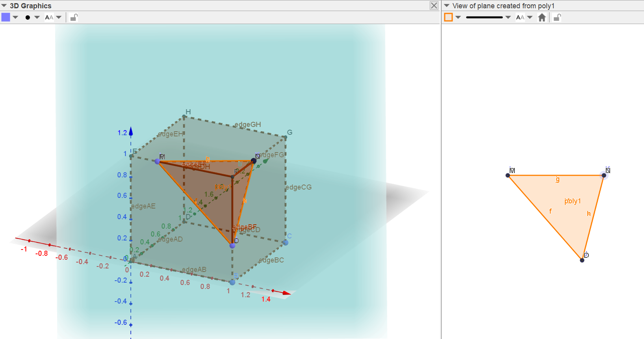Click the edgeEH label

(171, 134)
